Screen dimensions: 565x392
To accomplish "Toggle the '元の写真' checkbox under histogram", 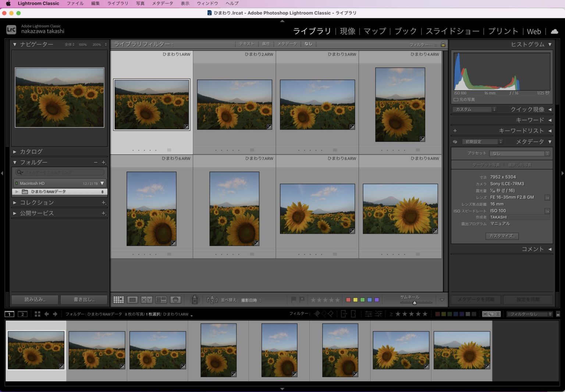I will (456, 100).
